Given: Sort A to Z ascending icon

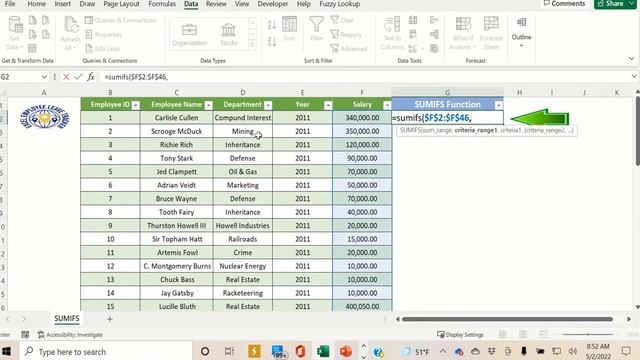Looking at the screenshot, I should [272, 24].
